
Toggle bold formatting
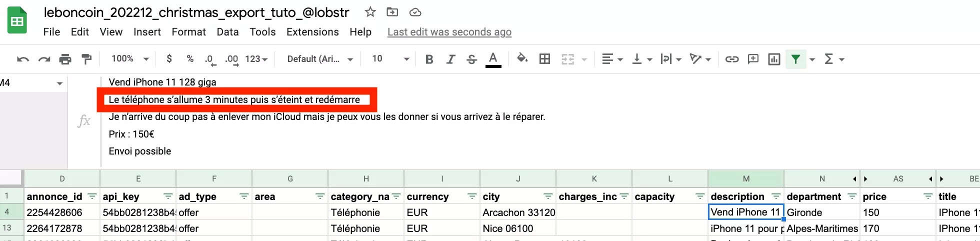pos(429,59)
